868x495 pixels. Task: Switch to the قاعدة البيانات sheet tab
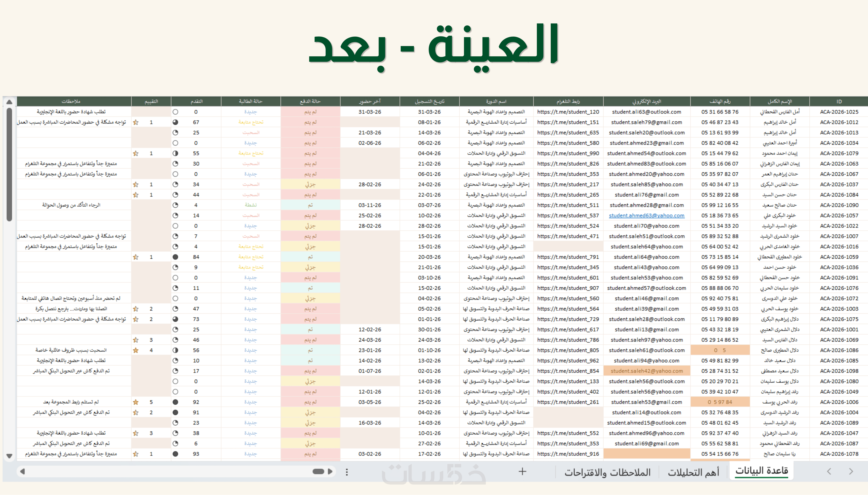[762, 471]
